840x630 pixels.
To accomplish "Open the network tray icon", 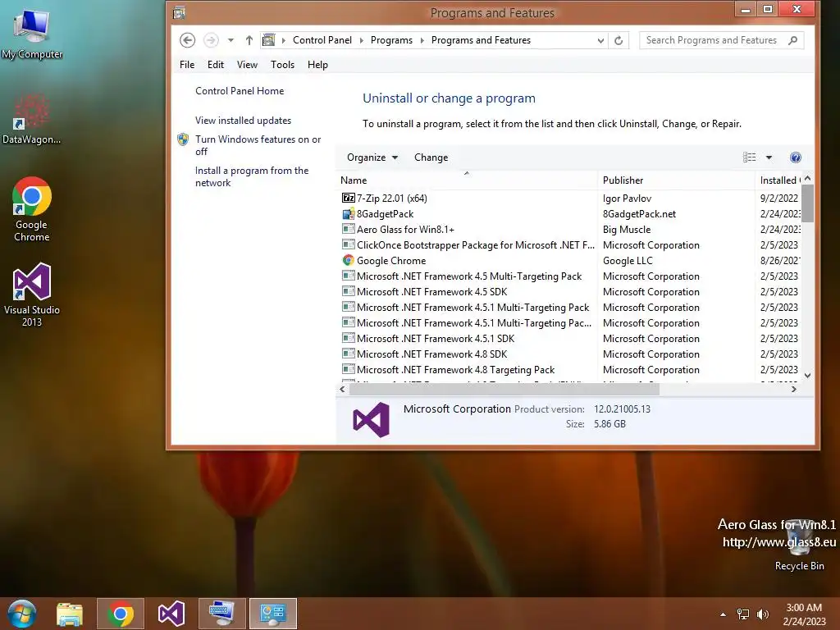I will pyautogui.click(x=743, y=614).
